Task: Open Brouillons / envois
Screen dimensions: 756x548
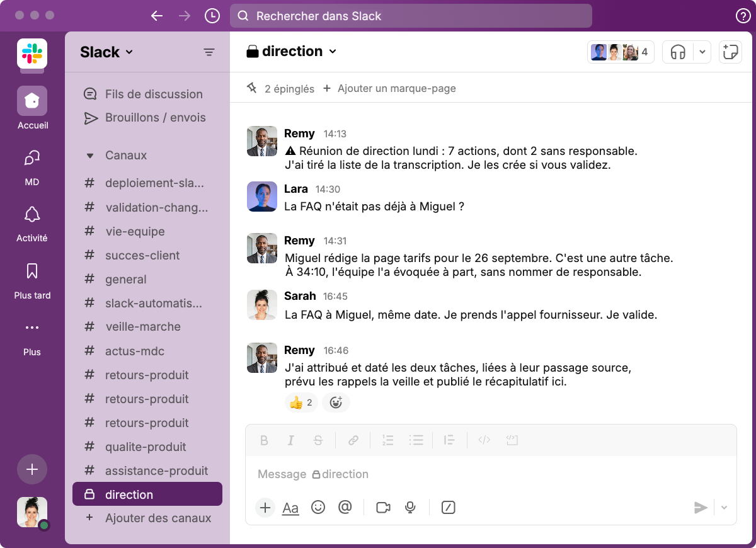Action: (144, 118)
